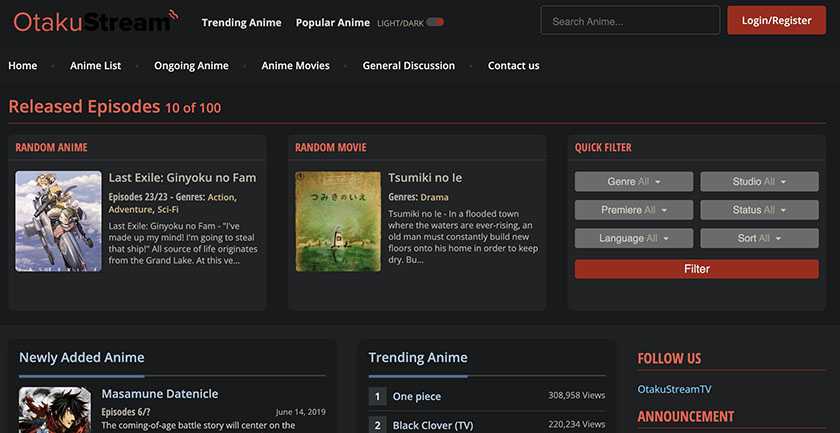The height and width of the screenshot is (433, 840).
Task: Open the General Discussion page
Action: [x=409, y=66]
